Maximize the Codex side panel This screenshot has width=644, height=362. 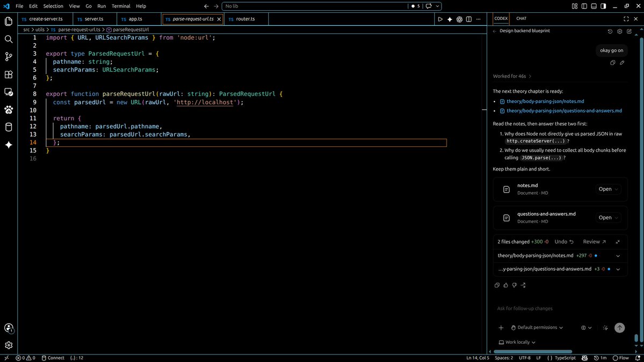tap(626, 18)
